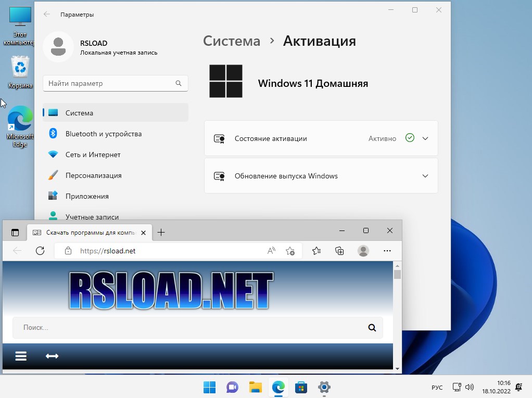The image size is (532, 398).
Task: Click the search magnifier in Найти параметр
Action: (x=179, y=83)
